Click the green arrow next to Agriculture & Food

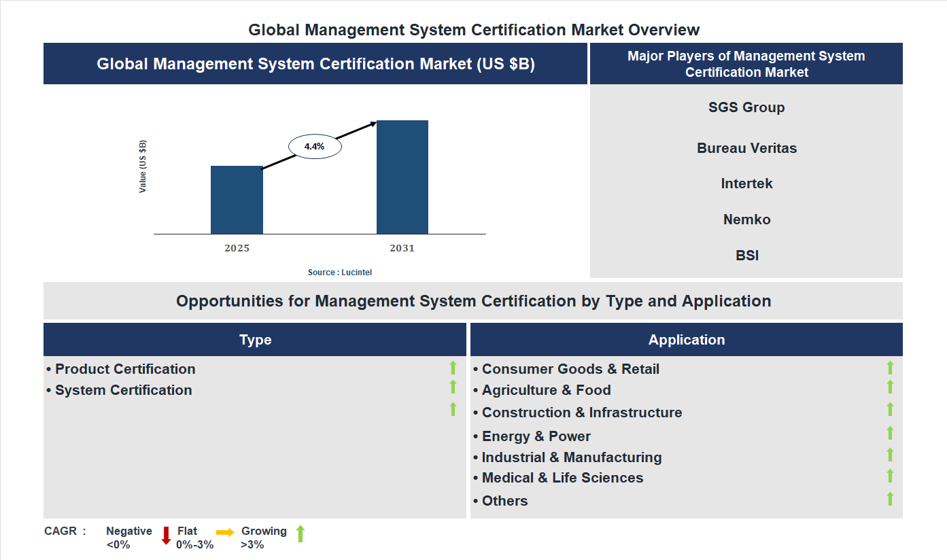pyautogui.click(x=891, y=387)
